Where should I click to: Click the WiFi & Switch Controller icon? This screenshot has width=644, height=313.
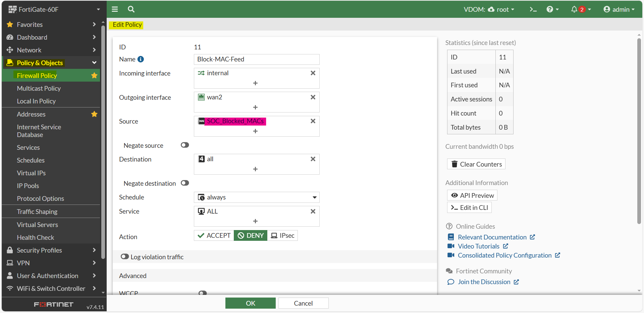click(x=10, y=288)
